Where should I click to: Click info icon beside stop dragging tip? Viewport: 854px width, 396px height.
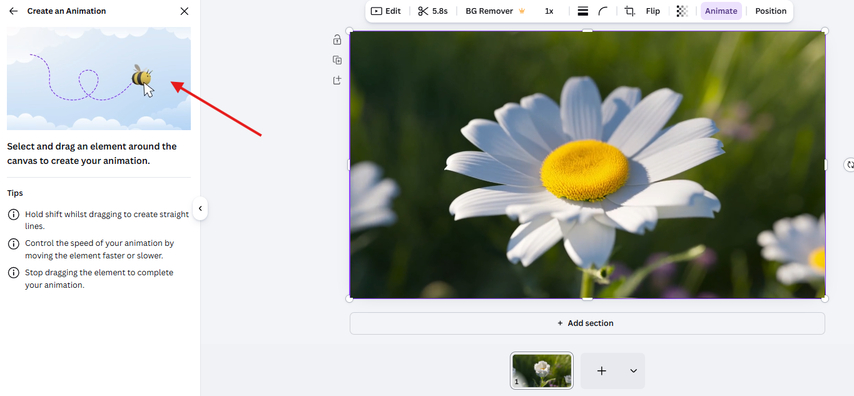point(13,272)
